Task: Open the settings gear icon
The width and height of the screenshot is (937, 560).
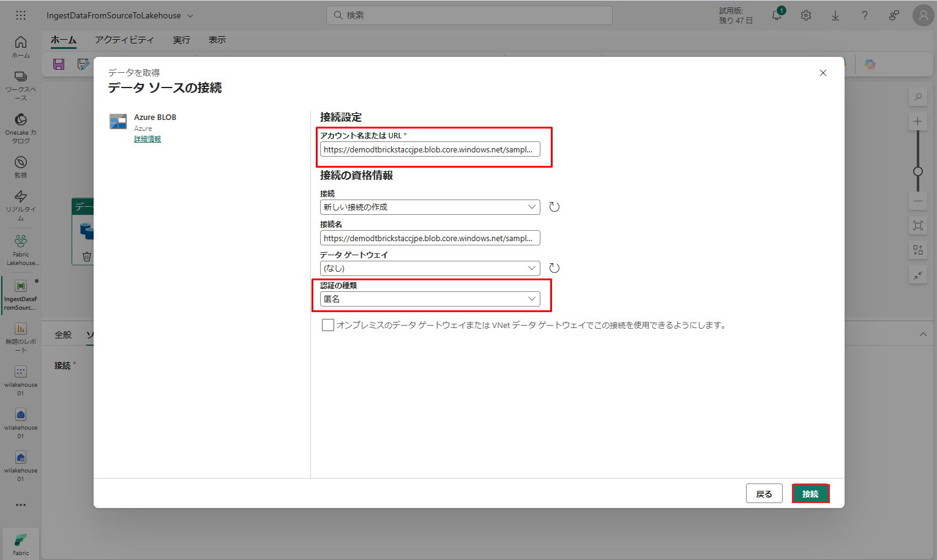Action: pyautogui.click(x=806, y=15)
